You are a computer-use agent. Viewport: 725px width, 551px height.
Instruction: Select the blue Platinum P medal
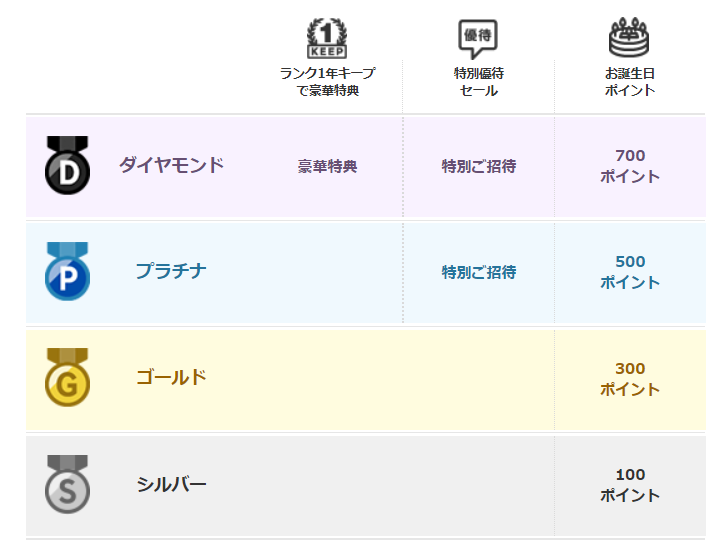point(68,271)
